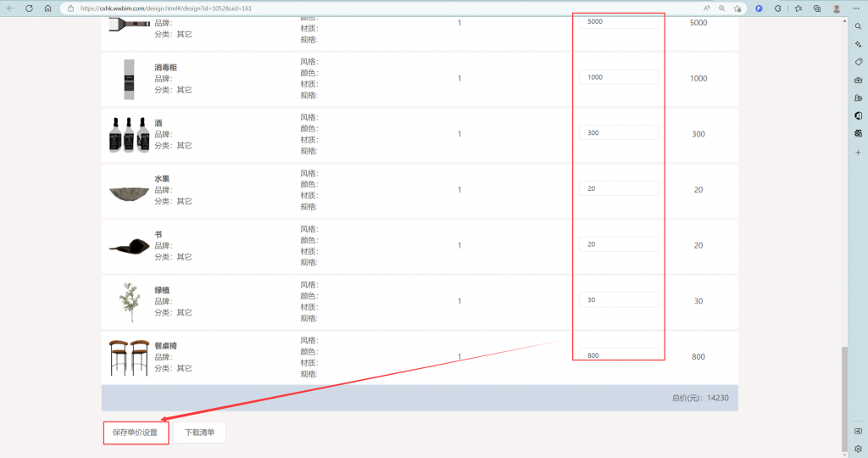This screenshot has width=868, height=458.
Task: Click the 绿植 plant thumbnail
Action: pyautogui.click(x=129, y=302)
